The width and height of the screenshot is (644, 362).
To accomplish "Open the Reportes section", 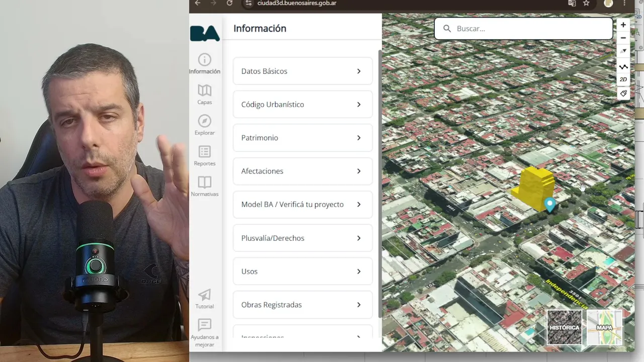I will pyautogui.click(x=205, y=156).
